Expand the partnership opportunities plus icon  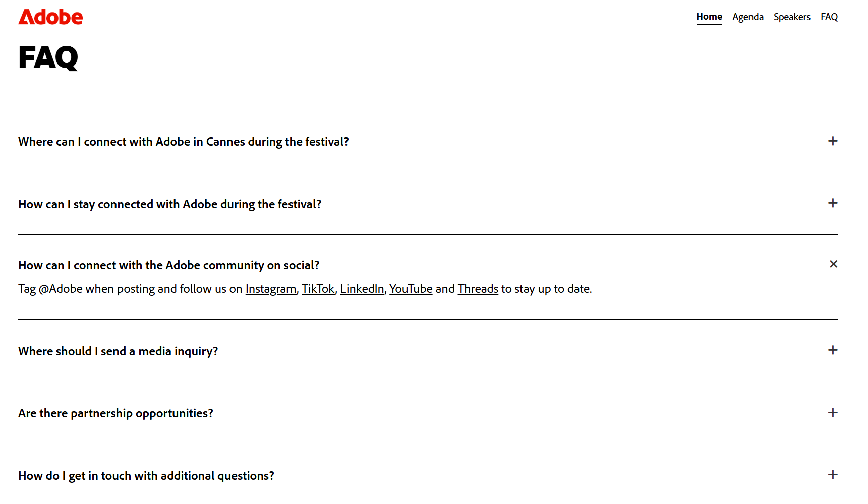pyautogui.click(x=833, y=413)
